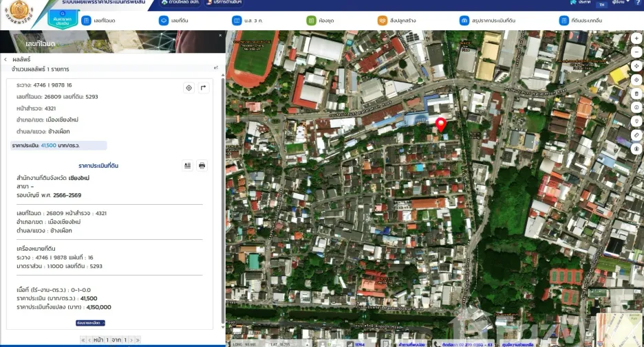The image size is (644, 347).
Task: Select the measure ruler map tool
Action: [x=636, y=135]
